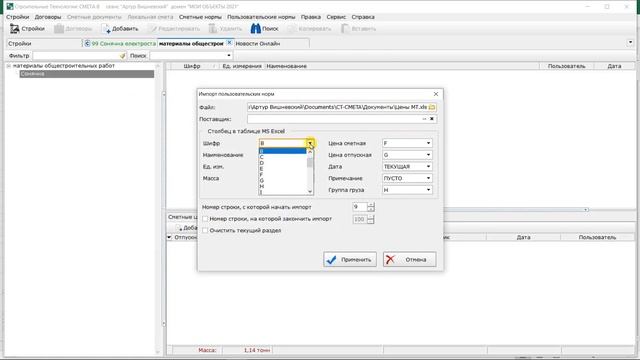Open the Справка menu
The width and height of the screenshot is (640, 360).
click(363, 17)
